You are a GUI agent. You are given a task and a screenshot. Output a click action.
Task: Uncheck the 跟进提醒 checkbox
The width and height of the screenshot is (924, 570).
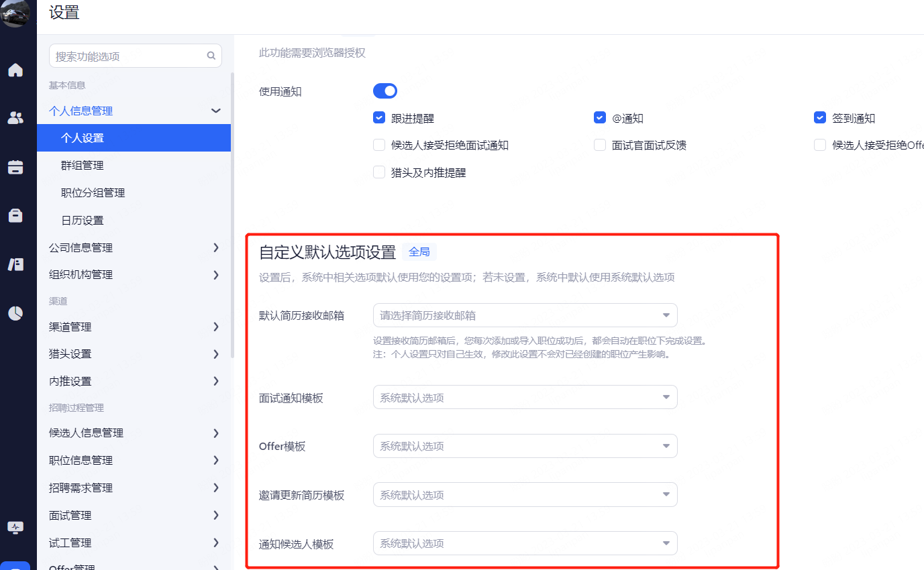(x=379, y=118)
